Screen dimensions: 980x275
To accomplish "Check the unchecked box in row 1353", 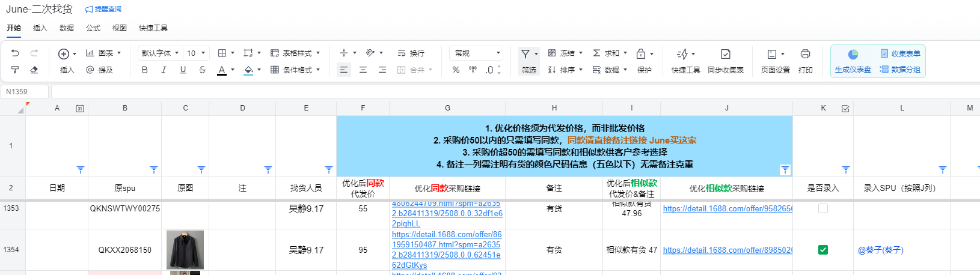I will click(x=823, y=208).
